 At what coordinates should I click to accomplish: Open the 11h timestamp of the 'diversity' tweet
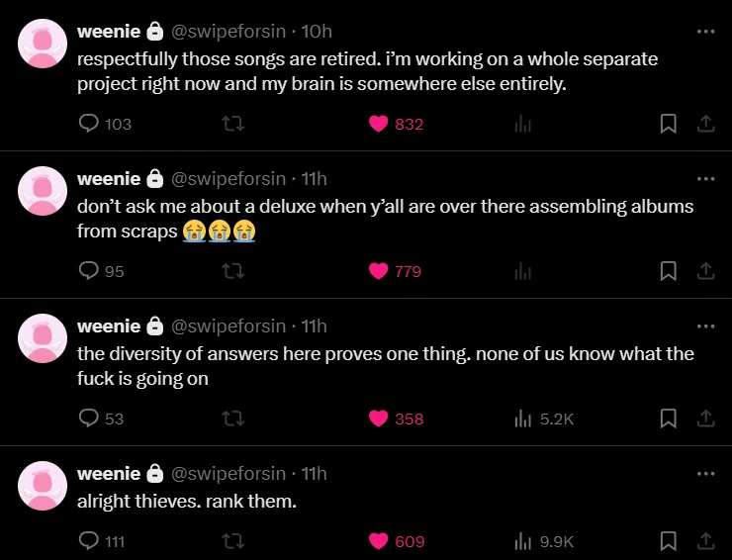tap(314, 326)
